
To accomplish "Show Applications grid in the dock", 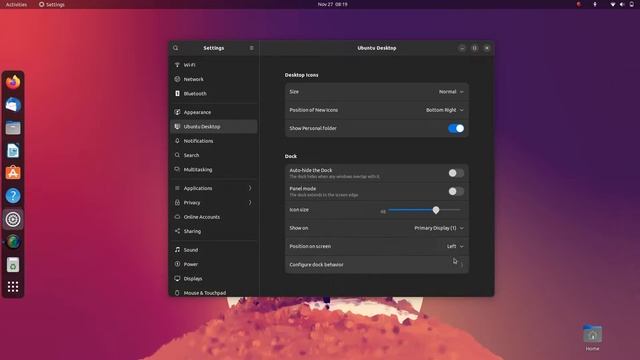I will tap(13, 287).
